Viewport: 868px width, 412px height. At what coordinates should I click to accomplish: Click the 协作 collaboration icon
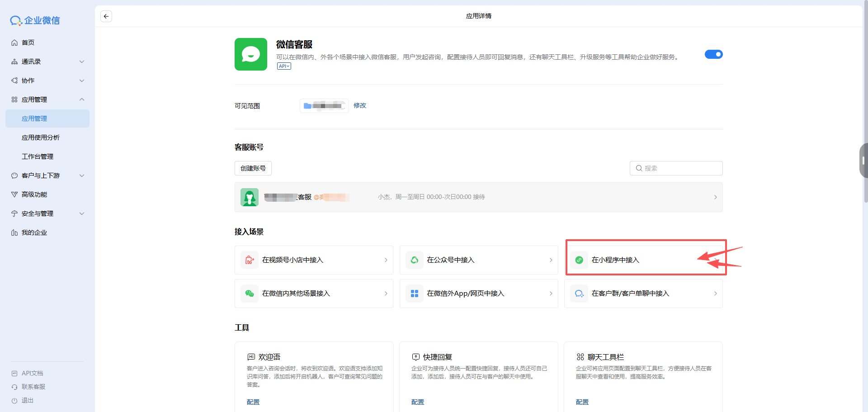point(14,81)
